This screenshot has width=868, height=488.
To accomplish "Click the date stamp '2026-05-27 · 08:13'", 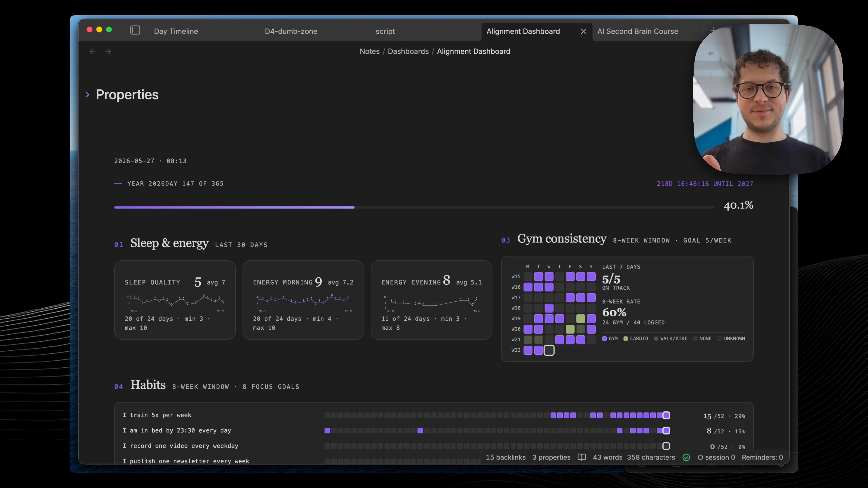I will [150, 161].
